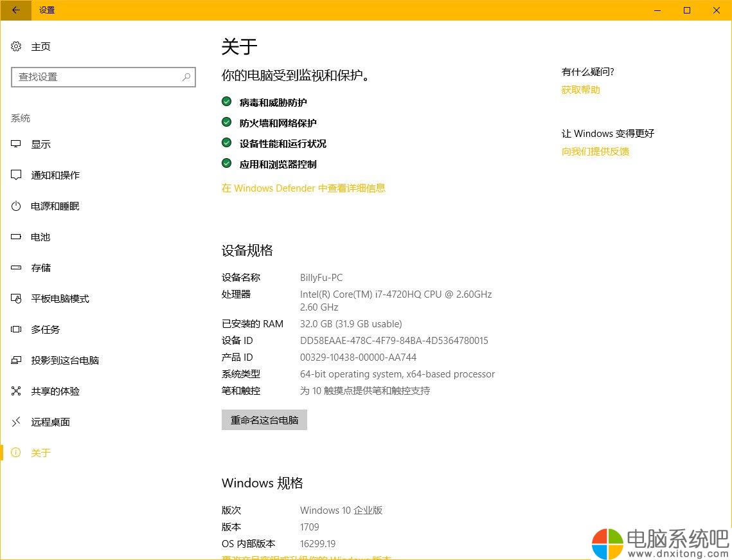Open the 主页 home page
Screen dimensions: 732x560
coord(40,47)
